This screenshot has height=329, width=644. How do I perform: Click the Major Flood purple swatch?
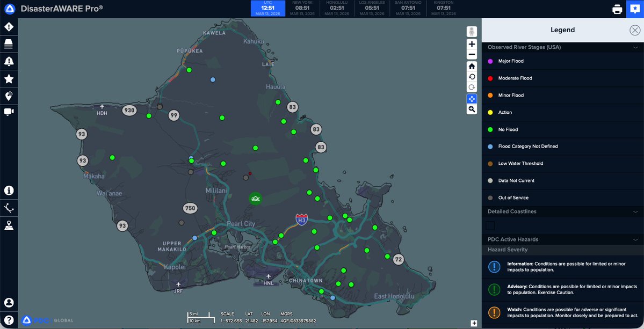(x=490, y=61)
